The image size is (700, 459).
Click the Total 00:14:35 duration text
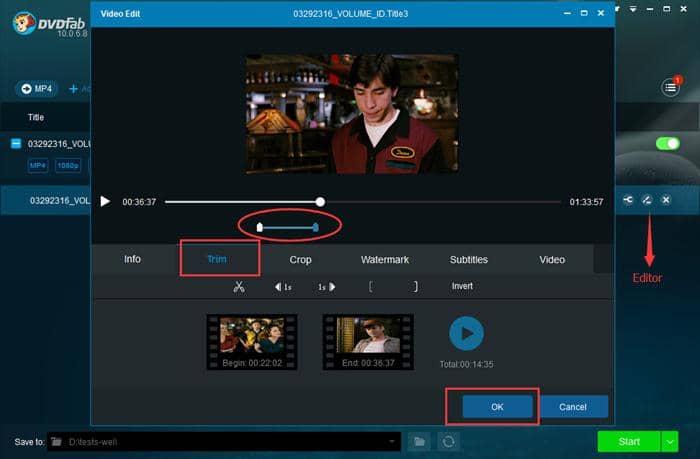coord(467,364)
